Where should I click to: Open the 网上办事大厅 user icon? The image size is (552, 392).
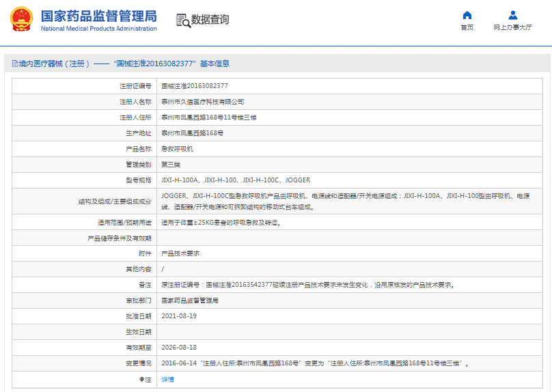tap(513, 15)
